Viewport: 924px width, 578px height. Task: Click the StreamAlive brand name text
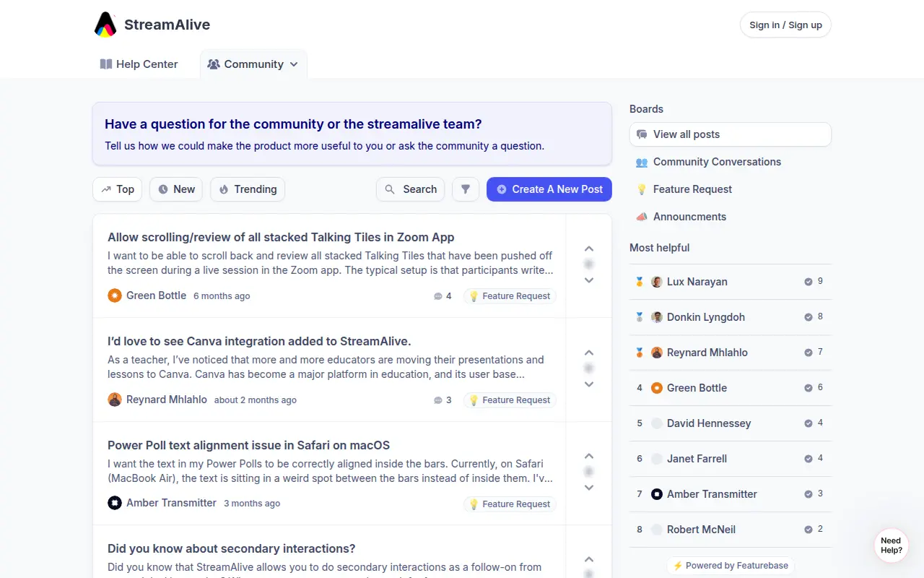(167, 25)
